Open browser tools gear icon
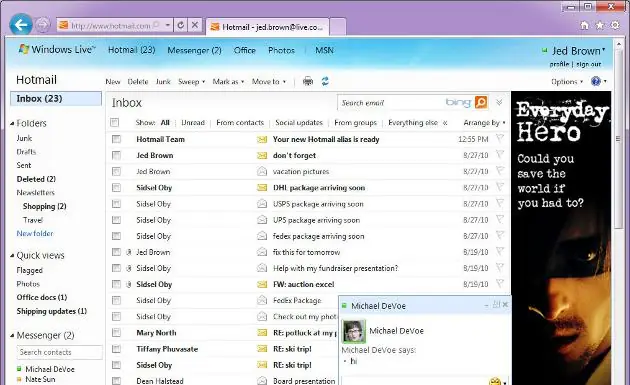Image resolution: width=630 pixels, height=385 pixels. coord(615,25)
